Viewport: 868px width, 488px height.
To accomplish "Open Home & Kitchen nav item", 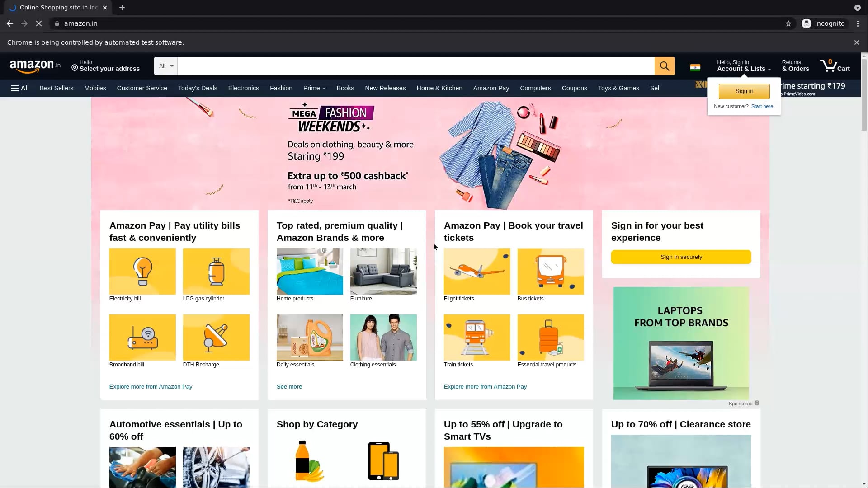I will point(439,88).
